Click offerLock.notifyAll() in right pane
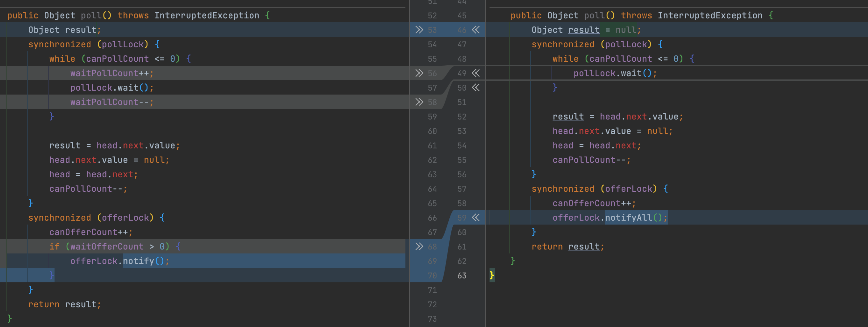 pyautogui.click(x=610, y=218)
